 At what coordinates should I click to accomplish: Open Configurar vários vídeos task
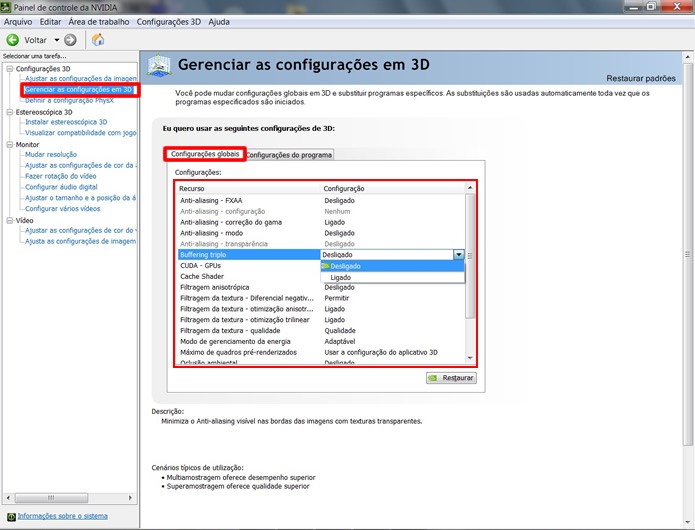(x=62, y=208)
